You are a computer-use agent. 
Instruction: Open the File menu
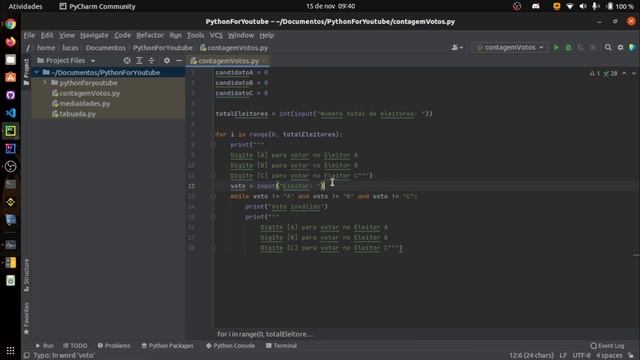(29, 35)
